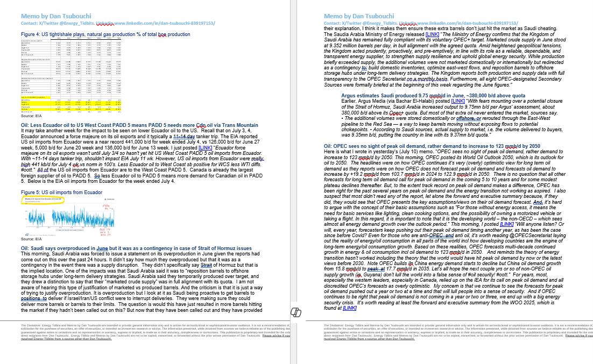This screenshot has width=593, height=364.
Task: Click the underlined 'offshore, or' revision text
Action: (x=469, y=118)
